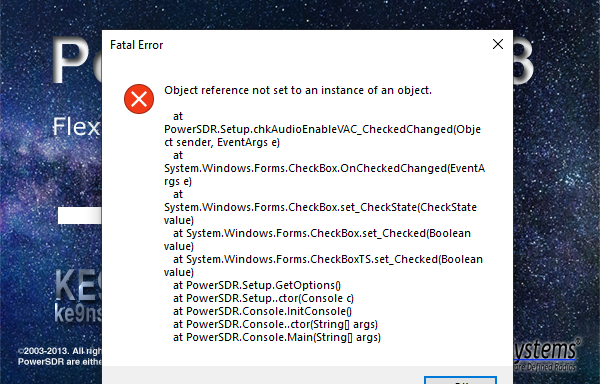600x384 pixels.
Task: Click the CheckBox.OnCheckedChanged stack line
Action: (x=324, y=168)
